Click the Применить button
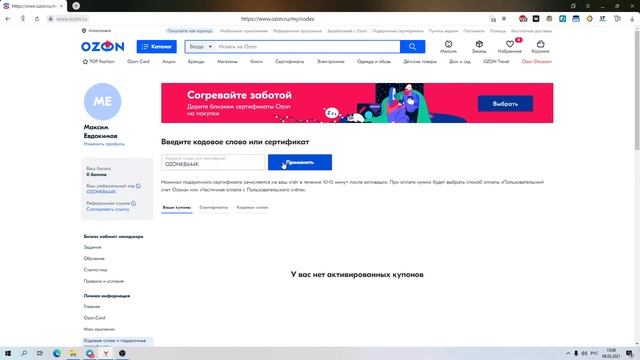 click(300, 162)
